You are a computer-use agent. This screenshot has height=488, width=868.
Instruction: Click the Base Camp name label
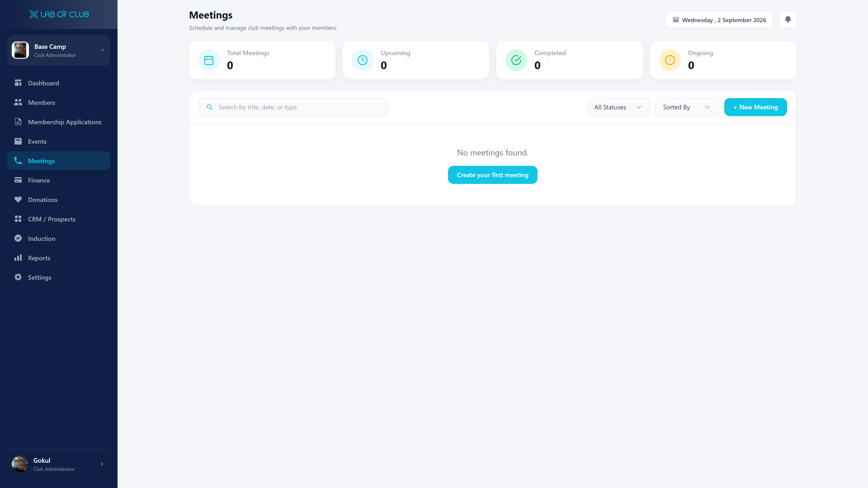tap(50, 47)
